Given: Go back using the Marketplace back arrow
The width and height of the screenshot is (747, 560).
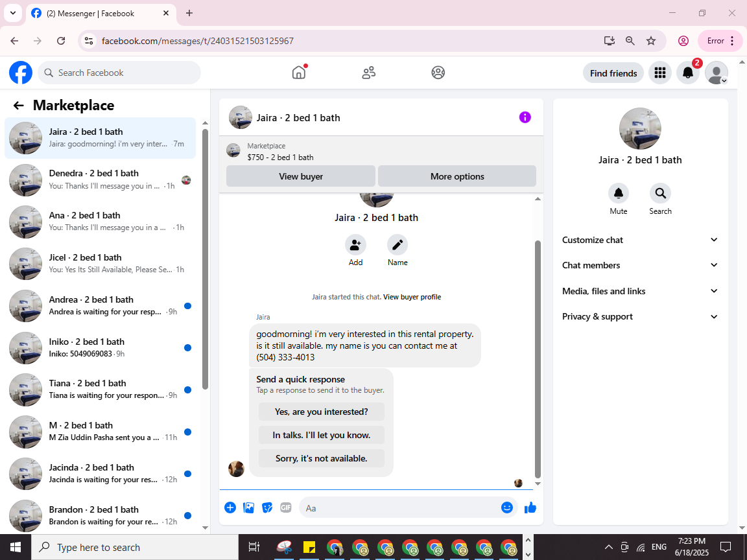Looking at the screenshot, I should [19, 105].
